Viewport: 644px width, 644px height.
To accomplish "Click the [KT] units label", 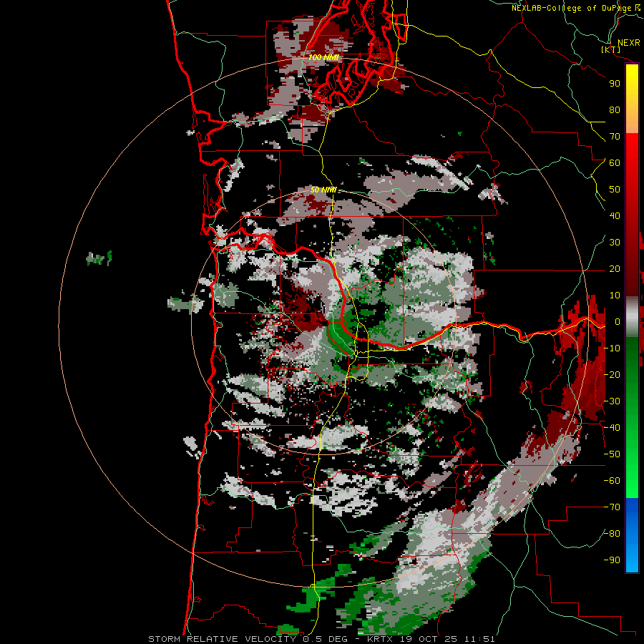I will (x=611, y=49).
